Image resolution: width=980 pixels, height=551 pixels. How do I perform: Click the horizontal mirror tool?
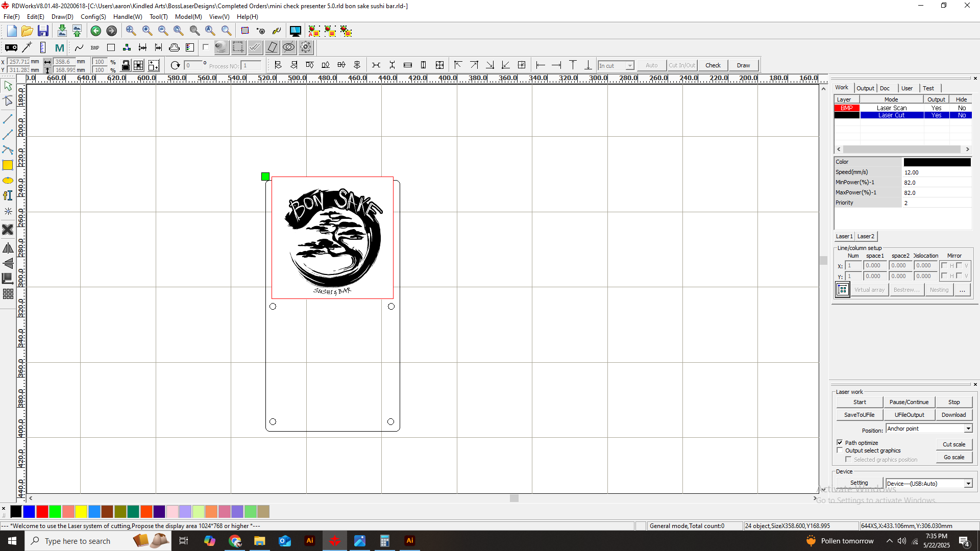[8, 248]
